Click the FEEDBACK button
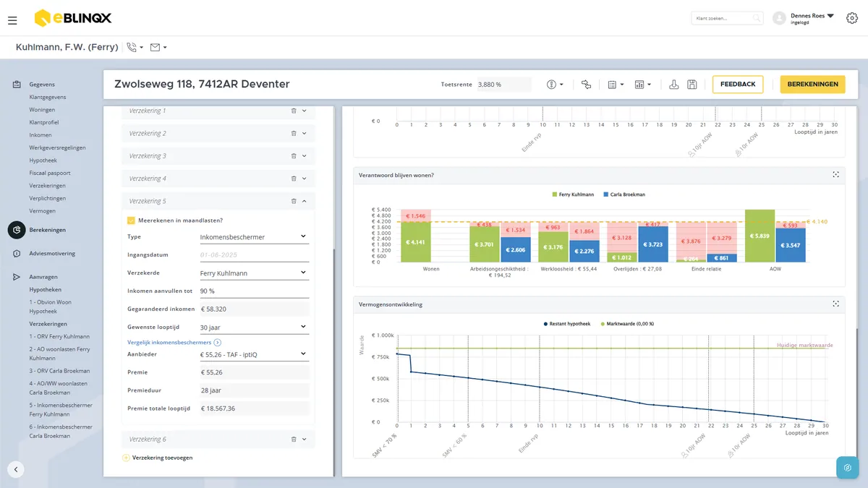 [x=738, y=85]
